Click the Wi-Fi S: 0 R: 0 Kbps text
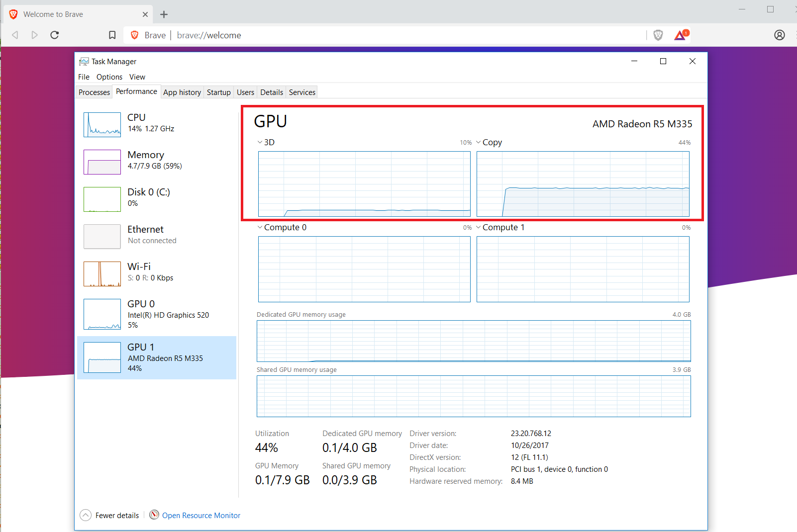This screenshot has height=532, width=797. point(150,278)
